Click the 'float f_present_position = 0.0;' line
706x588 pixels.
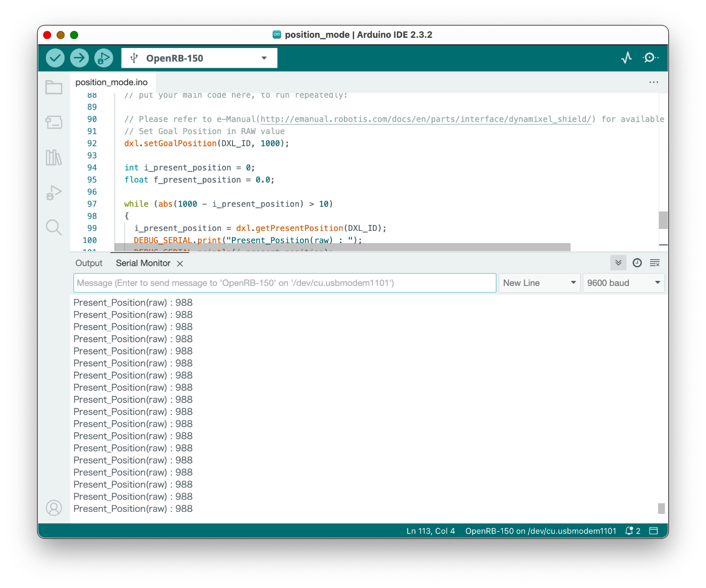coord(199,180)
